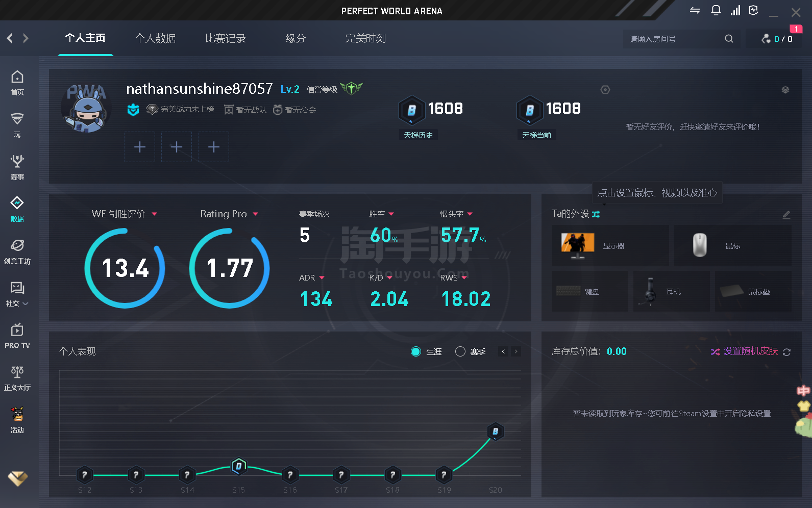Click the 天梯历史 ladder history label
812x508 pixels.
pos(418,135)
